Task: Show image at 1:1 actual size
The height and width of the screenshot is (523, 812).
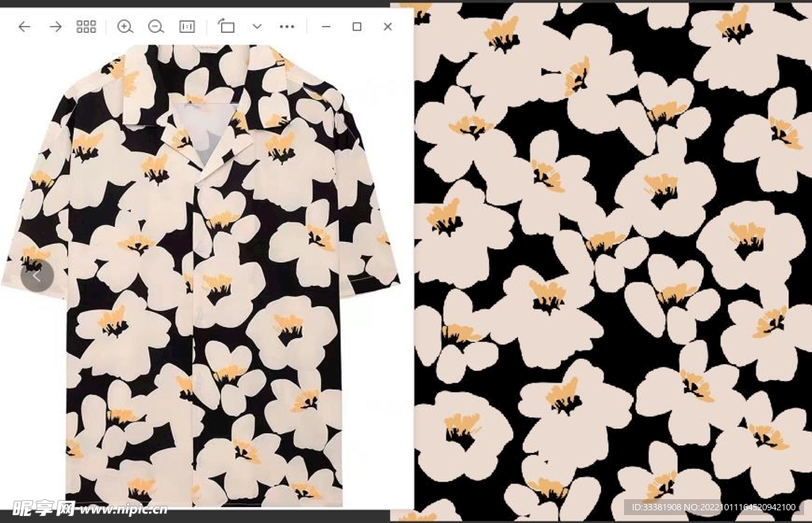Action: point(187,27)
